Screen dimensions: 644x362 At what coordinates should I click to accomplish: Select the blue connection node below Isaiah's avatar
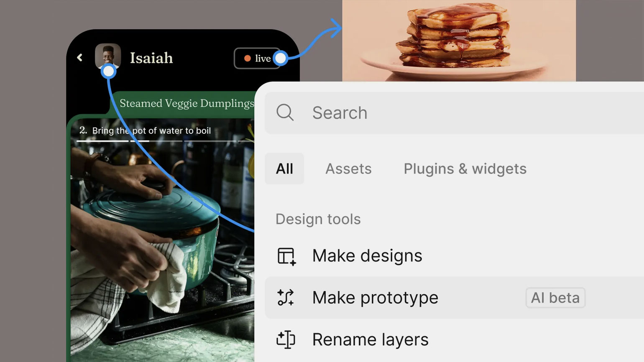(x=108, y=71)
